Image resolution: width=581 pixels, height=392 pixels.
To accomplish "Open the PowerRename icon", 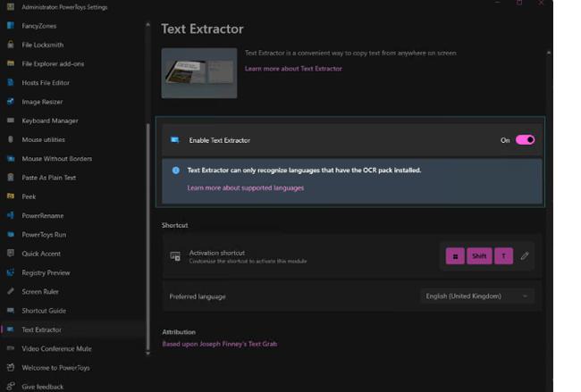I will (x=11, y=215).
